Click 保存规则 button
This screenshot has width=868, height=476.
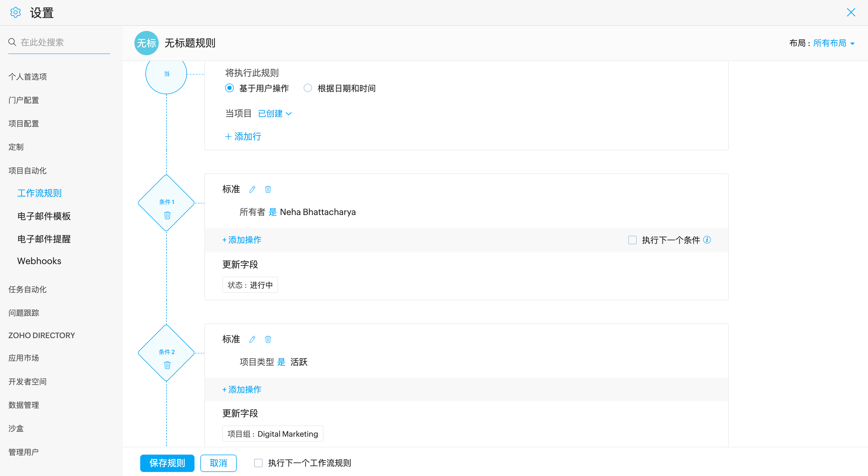tap(167, 463)
